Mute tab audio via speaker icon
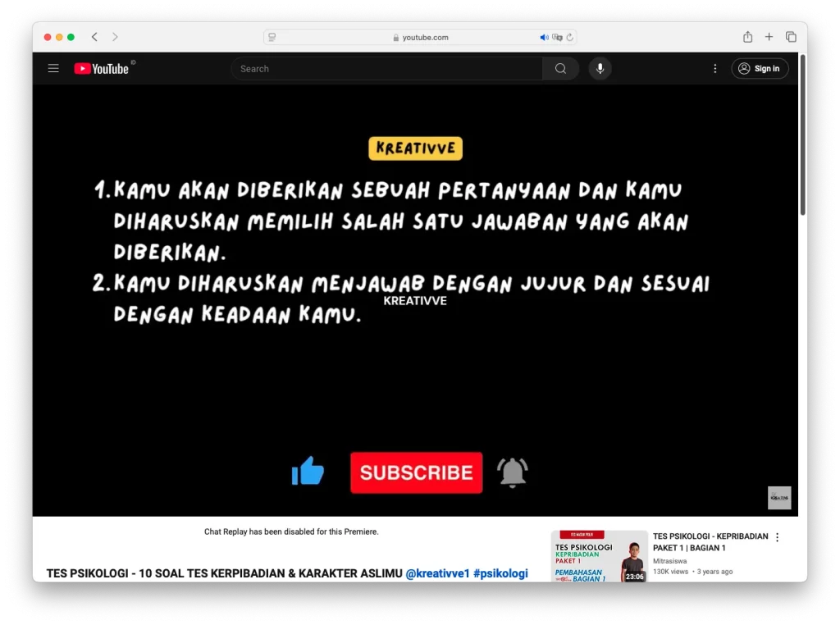 coord(544,37)
